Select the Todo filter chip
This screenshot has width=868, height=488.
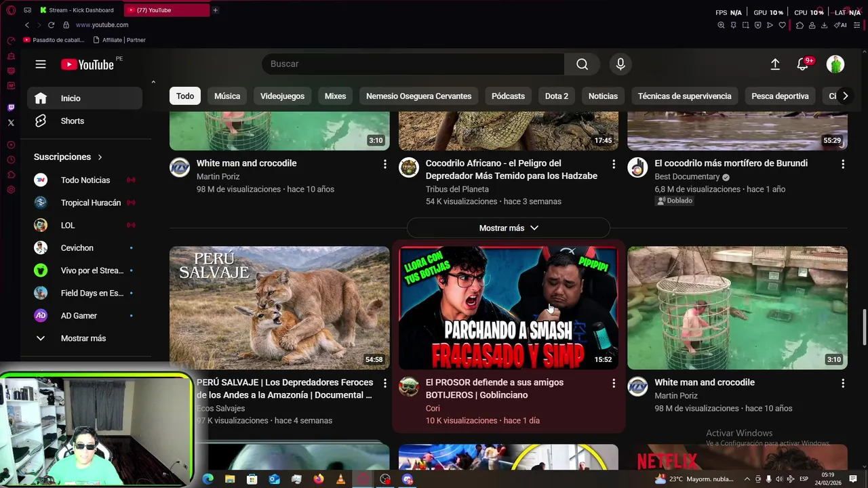tap(185, 96)
